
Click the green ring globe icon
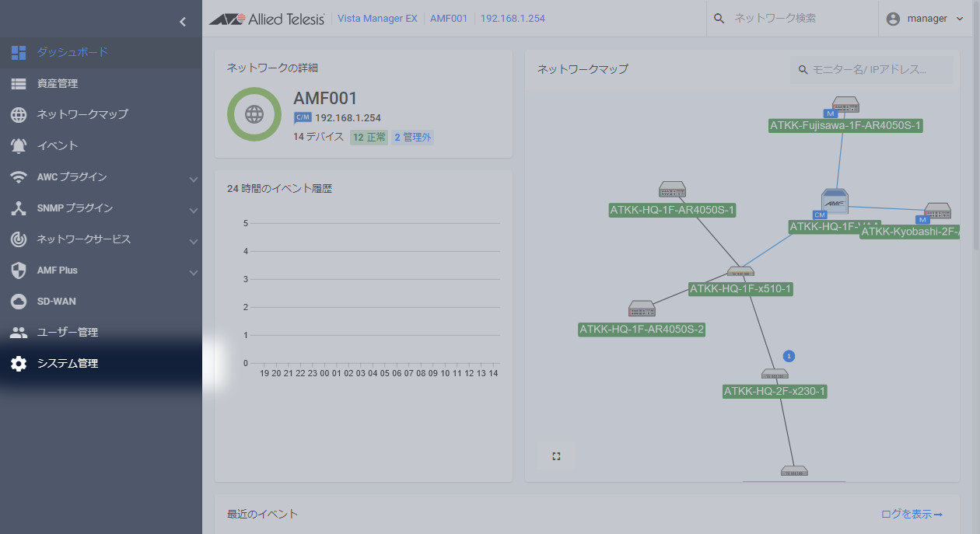254,114
